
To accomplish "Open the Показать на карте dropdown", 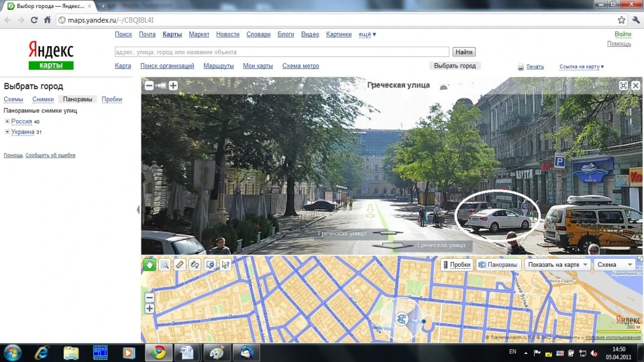I will (x=557, y=265).
